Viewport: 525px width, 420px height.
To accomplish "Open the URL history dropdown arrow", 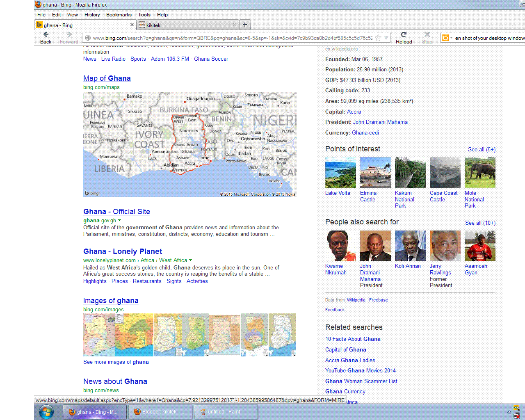I will 386,38.
